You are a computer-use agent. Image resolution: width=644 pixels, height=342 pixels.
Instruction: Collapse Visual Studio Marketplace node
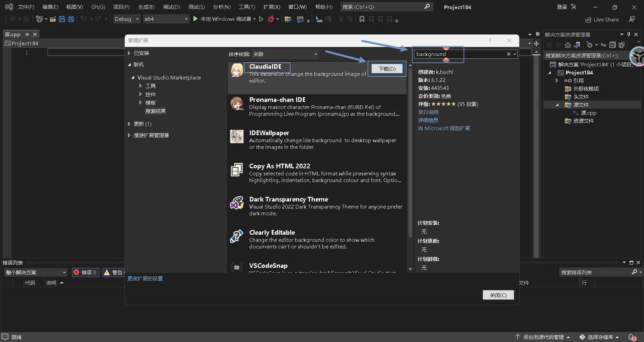pyautogui.click(x=133, y=77)
